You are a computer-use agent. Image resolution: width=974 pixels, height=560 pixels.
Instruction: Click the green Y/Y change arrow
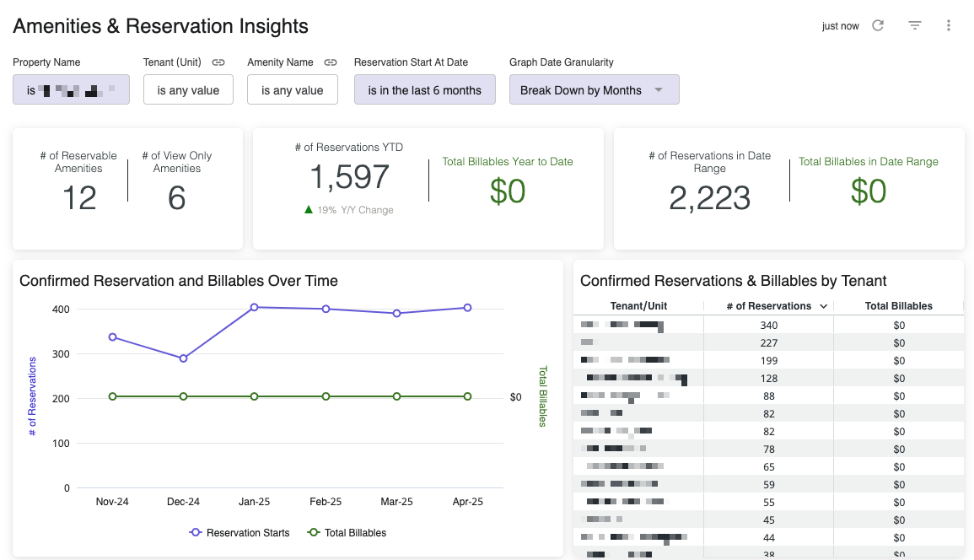[x=309, y=210]
